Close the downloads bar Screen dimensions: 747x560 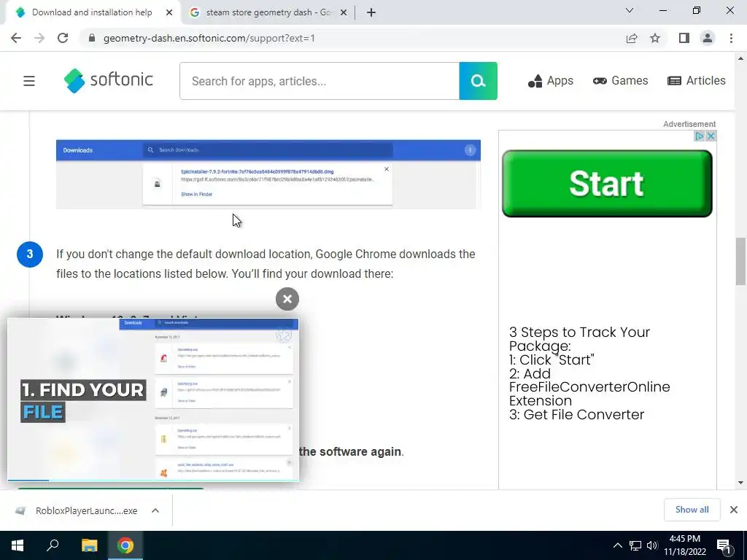click(x=734, y=510)
